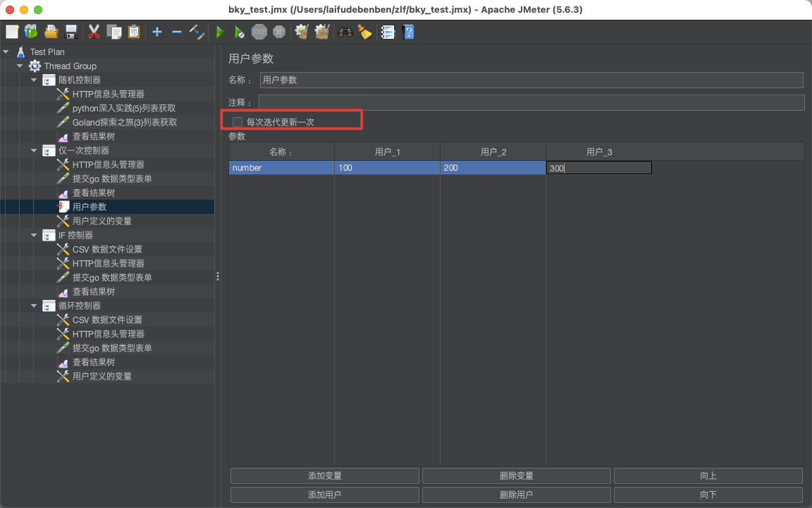
Task: Click the Stop test icon
Action: pos(259,32)
